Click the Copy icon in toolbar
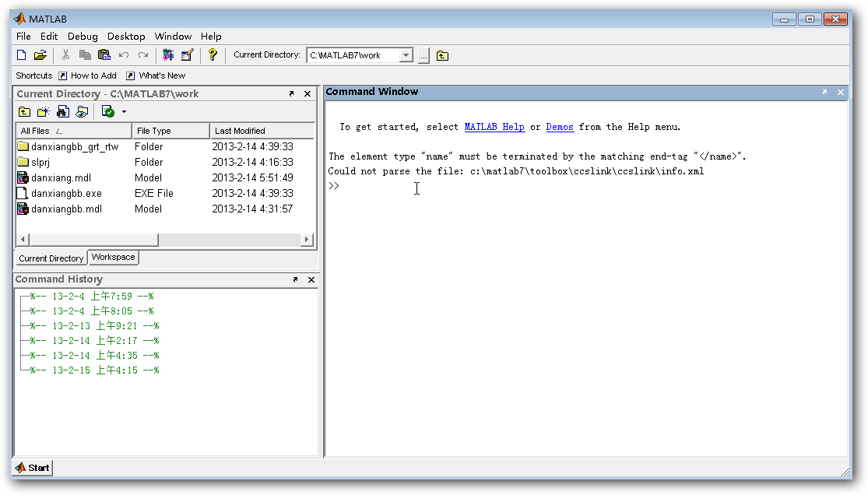The image size is (868, 495). click(85, 54)
